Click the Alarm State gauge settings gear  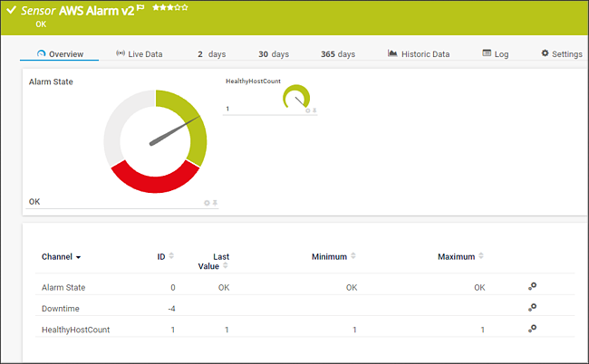coord(207,203)
